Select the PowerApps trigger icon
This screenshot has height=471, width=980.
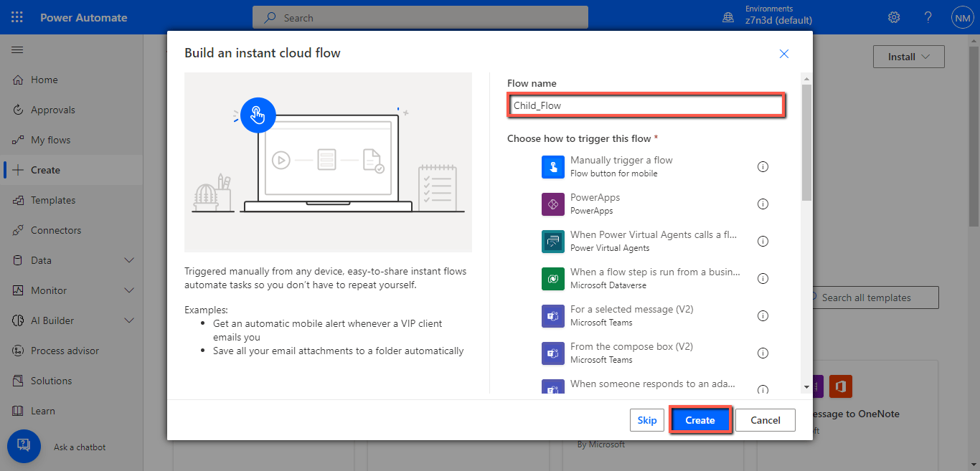click(553, 204)
